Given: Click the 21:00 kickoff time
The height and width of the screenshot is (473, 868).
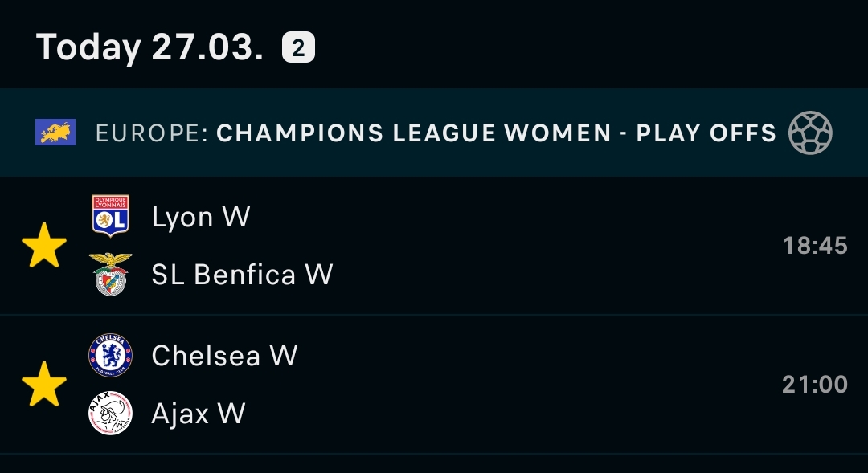Looking at the screenshot, I should (815, 385).
